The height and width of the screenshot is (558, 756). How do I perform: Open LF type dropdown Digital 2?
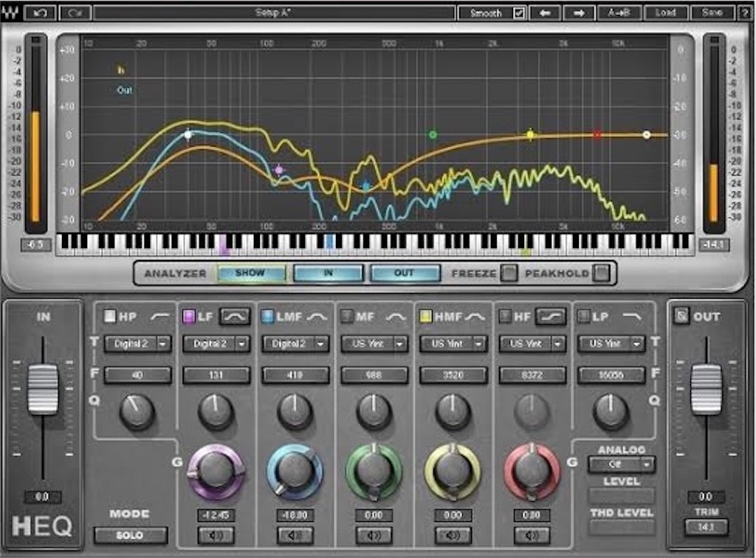point(216,343)
